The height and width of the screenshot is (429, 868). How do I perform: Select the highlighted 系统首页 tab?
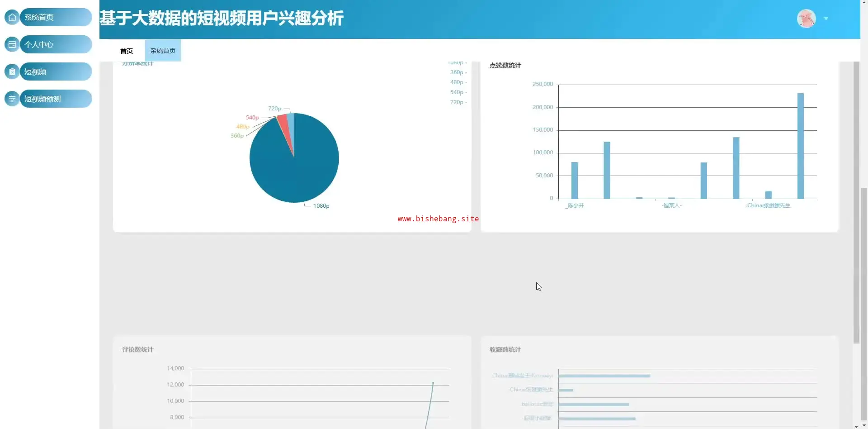[x=163, y=51]
